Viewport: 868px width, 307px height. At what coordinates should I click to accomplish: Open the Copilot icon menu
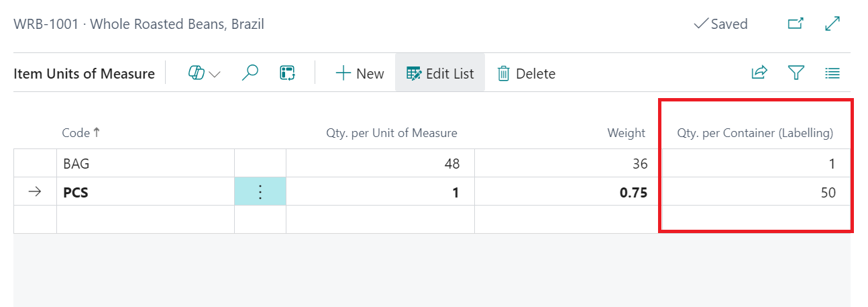[197, 73]
